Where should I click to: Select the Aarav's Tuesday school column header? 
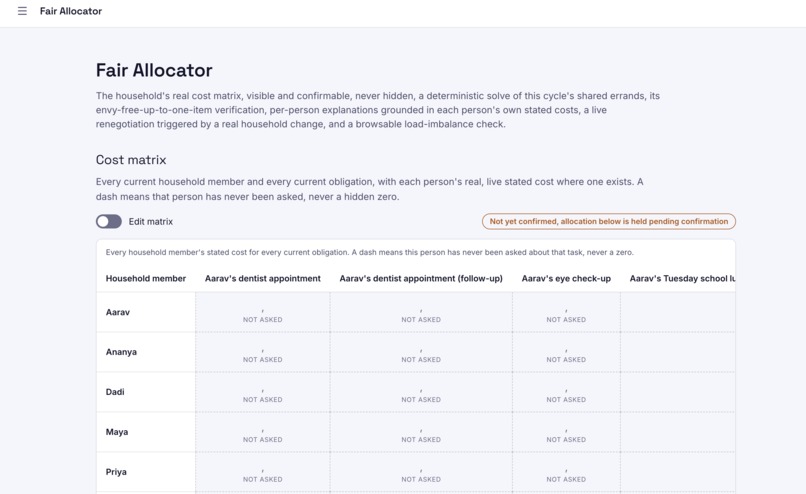coord(682,279)
